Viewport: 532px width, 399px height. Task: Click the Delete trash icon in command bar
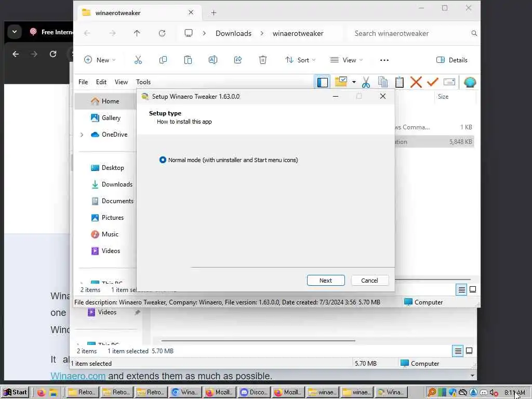pos(262,60)
